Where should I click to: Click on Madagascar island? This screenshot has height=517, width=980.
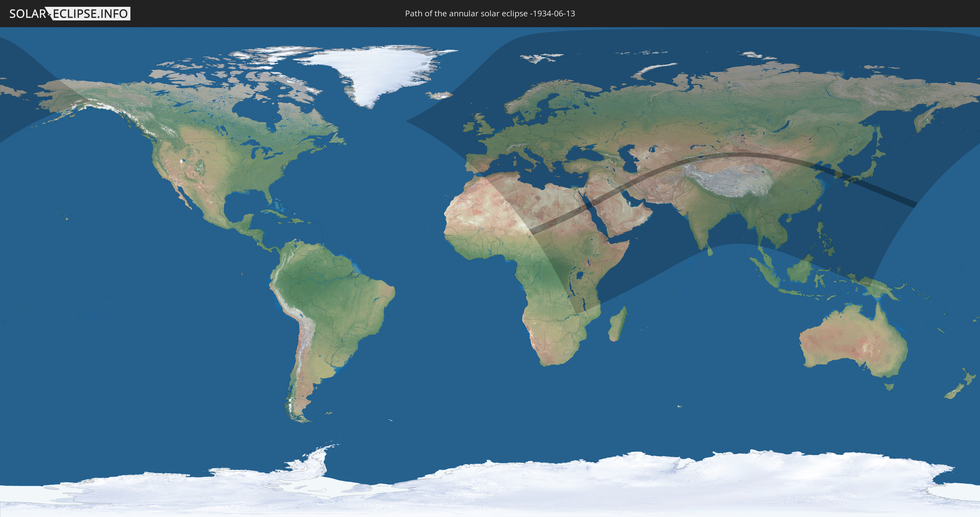(x=617, y=325)
